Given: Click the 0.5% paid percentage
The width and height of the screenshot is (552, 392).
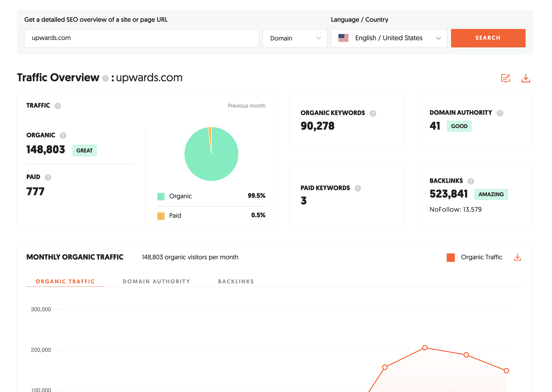Looking at the screenshot, I should point(258,215).
